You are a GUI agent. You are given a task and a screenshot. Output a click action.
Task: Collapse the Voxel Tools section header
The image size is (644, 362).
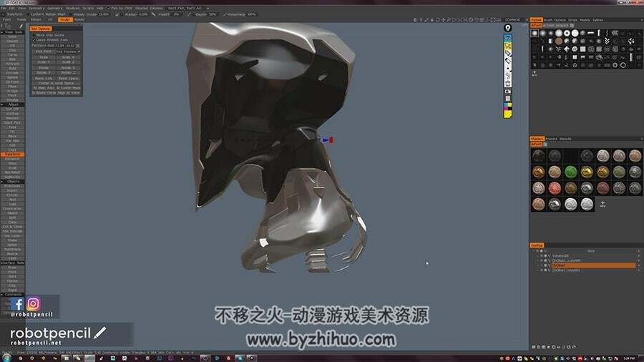click(12, 32)
